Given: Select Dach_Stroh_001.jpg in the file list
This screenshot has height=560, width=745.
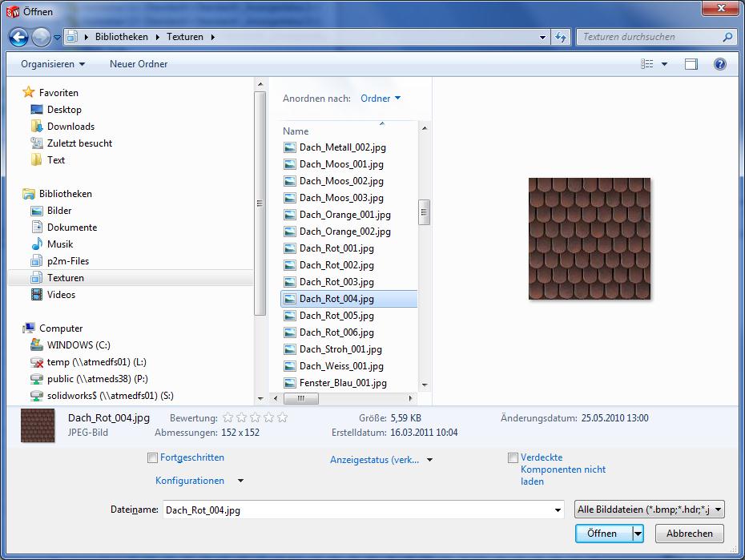Looking at the screenshot, I should tap(340, 349).
